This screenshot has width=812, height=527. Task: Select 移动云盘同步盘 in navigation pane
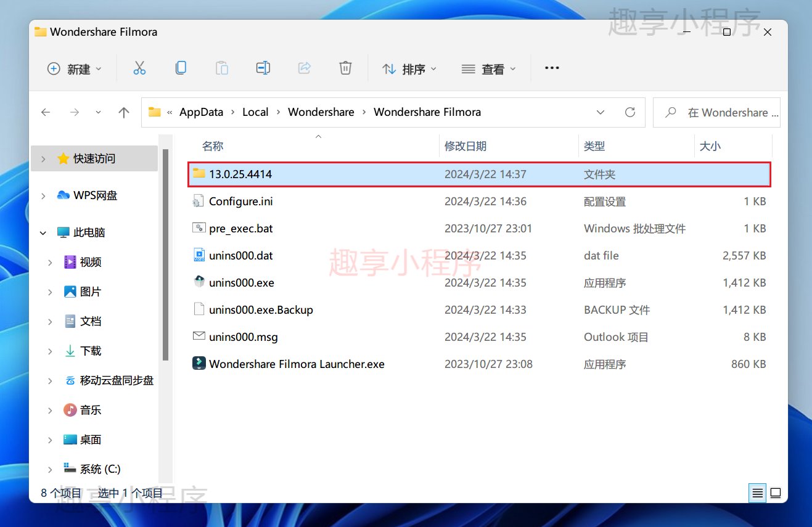tap(117, 380)
